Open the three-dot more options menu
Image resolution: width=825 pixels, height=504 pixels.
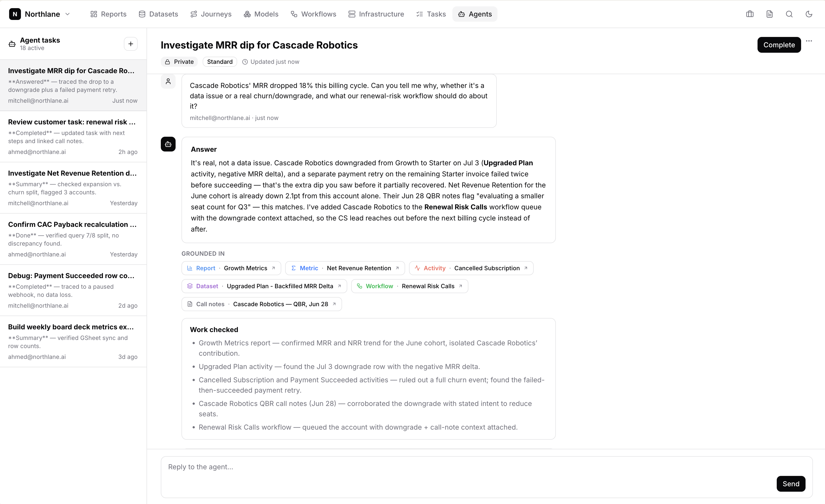(x=809, y=41)
